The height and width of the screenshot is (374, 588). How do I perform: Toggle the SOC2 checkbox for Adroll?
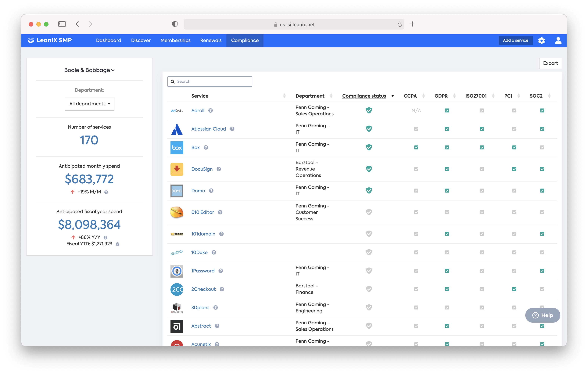click(x=542, y=110)
